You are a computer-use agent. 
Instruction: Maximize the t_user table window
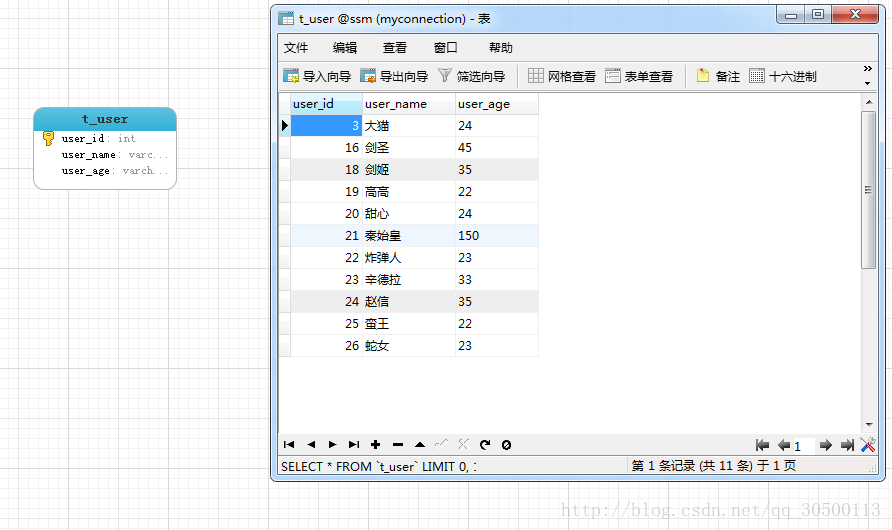[818, 15]
